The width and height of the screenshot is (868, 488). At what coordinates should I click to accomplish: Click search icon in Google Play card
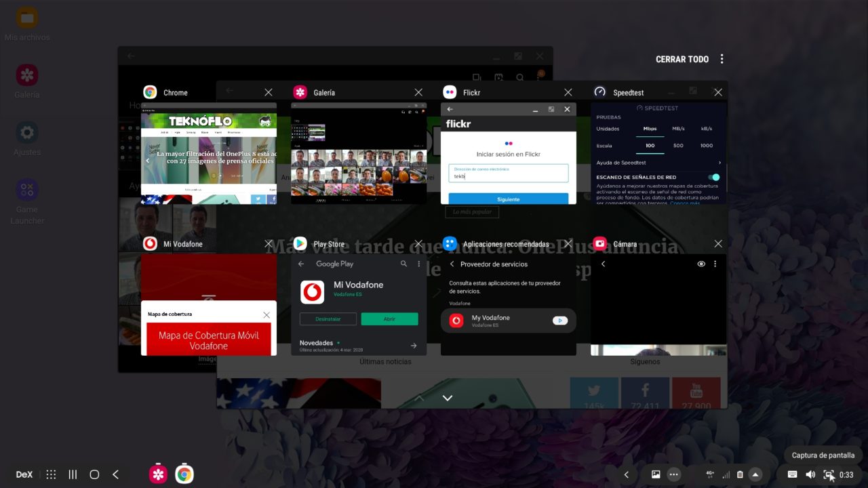pos(404,264)
